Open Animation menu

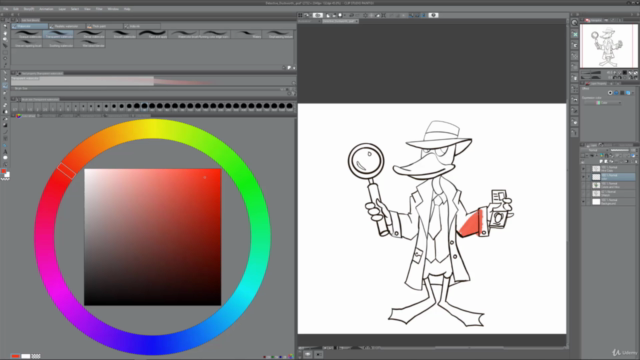click(46, 9)
